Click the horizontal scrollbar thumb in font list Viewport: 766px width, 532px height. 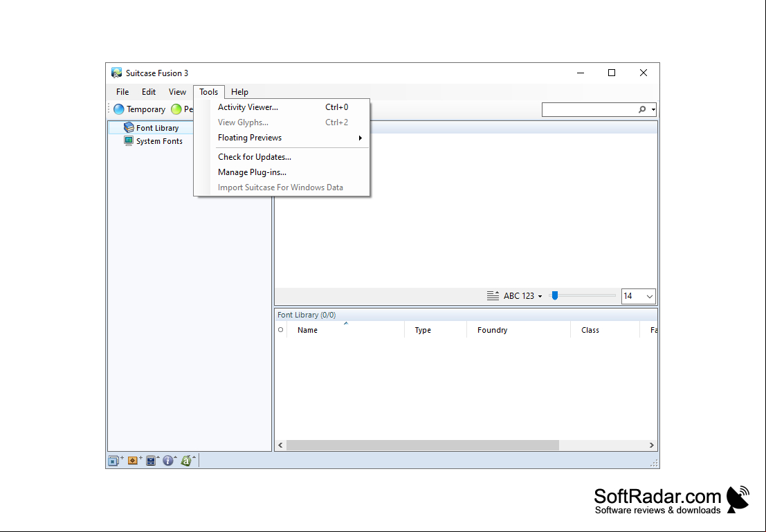pos(423,445)
